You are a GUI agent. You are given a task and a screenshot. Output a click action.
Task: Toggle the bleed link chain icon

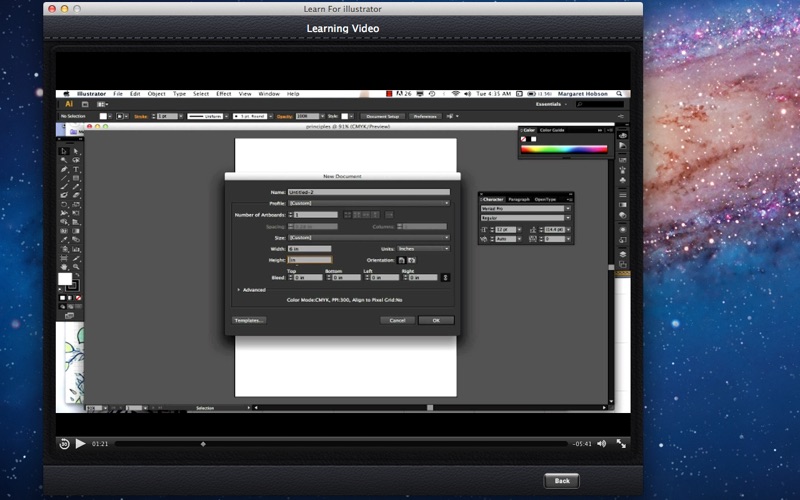coord(445,278)
